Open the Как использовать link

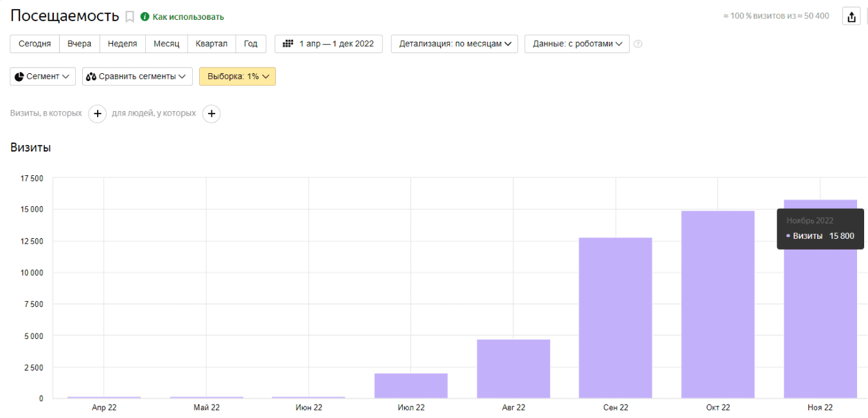[188, 17]
